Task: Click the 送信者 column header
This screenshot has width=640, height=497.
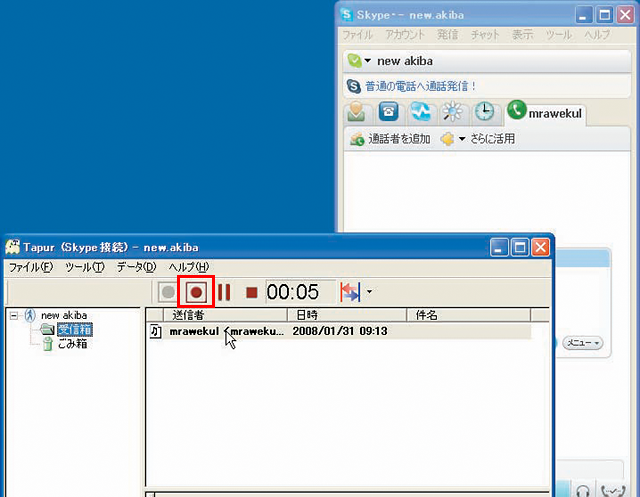Action: click(x=225, y=315)
